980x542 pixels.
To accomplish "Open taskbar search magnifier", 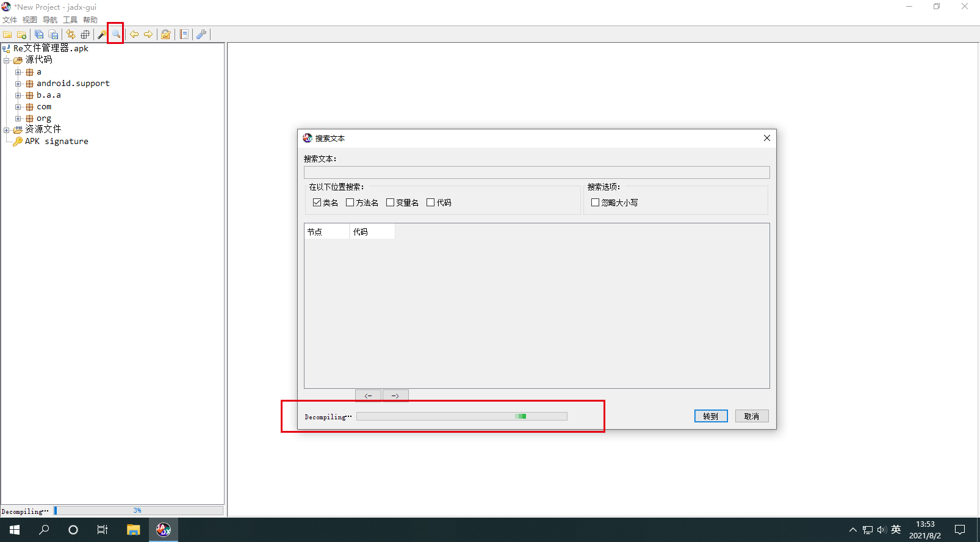I will (44, 530).
